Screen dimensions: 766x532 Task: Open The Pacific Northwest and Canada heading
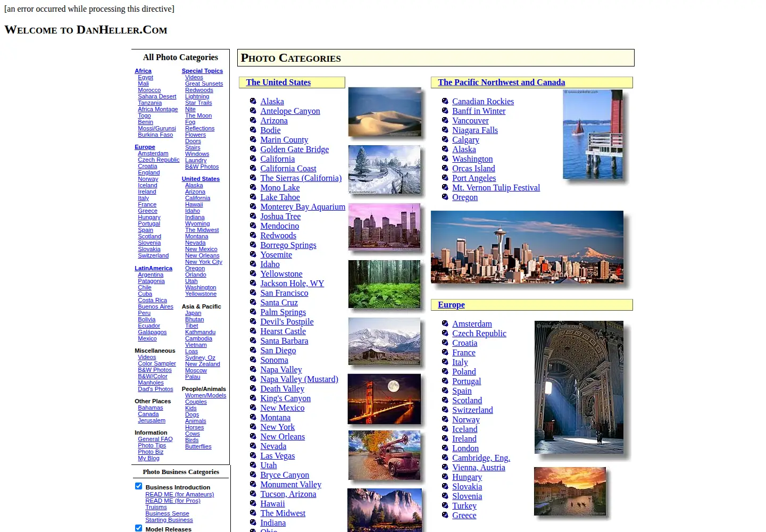tap(501, 82)
